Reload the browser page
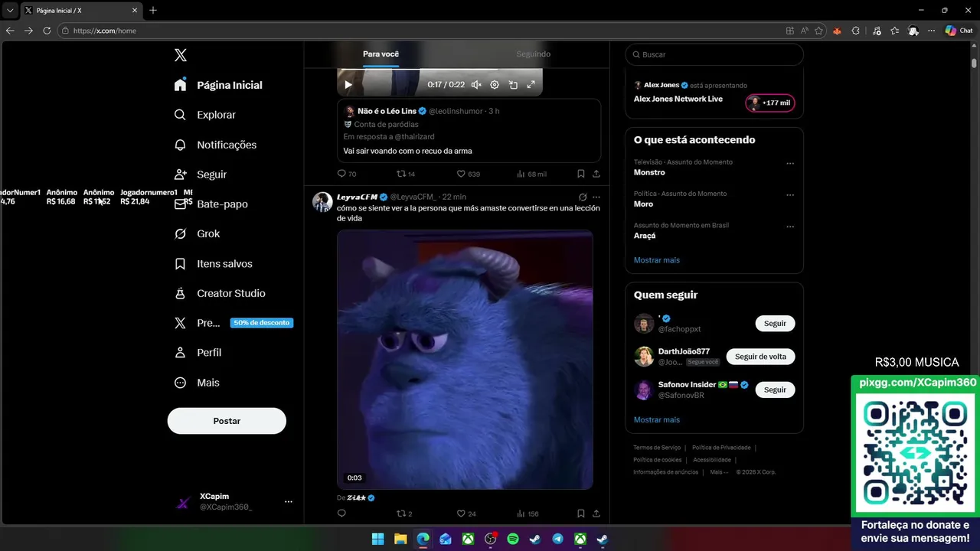980x551 pixels. (47, 31)
